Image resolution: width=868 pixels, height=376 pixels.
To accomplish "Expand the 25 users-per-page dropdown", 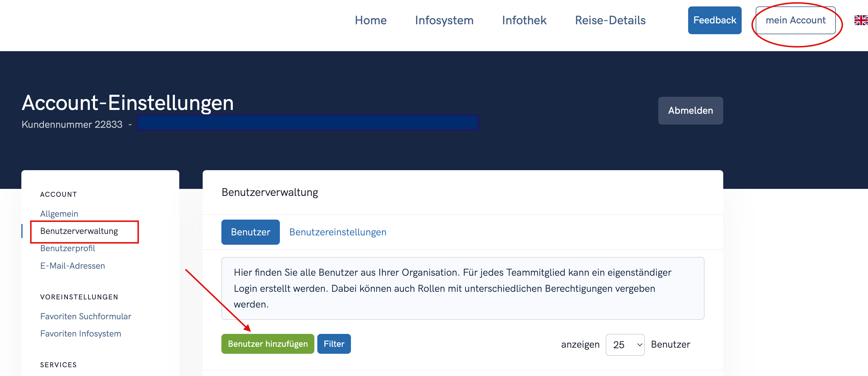I will tap(625, 345).
